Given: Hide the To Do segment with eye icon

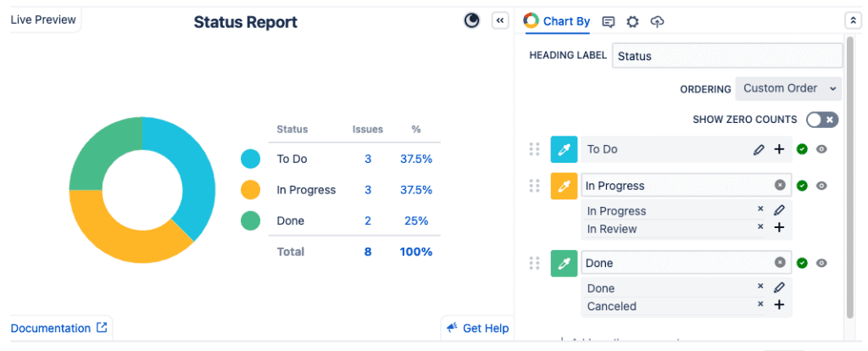Looking at the screenshot, I should click(821, 149).
